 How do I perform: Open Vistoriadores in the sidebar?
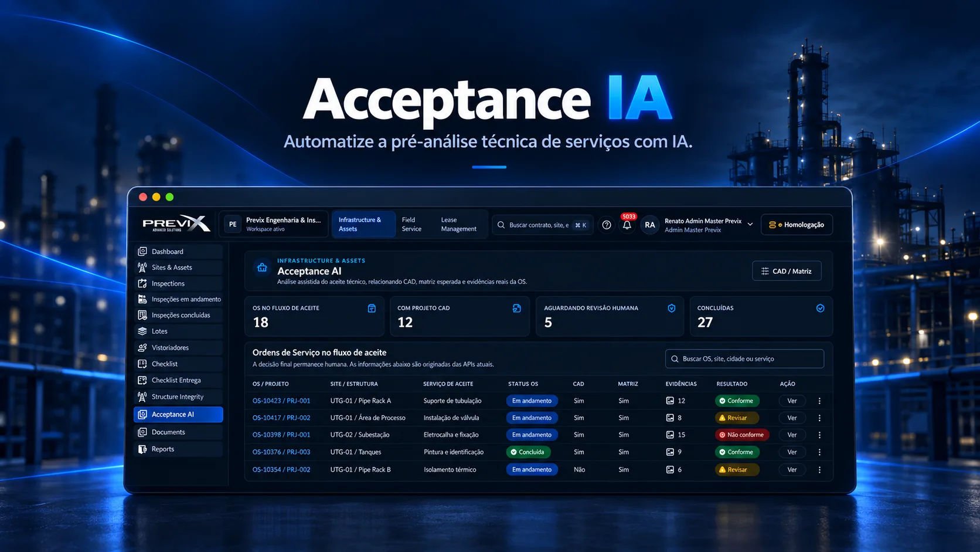tap(178, 348)
